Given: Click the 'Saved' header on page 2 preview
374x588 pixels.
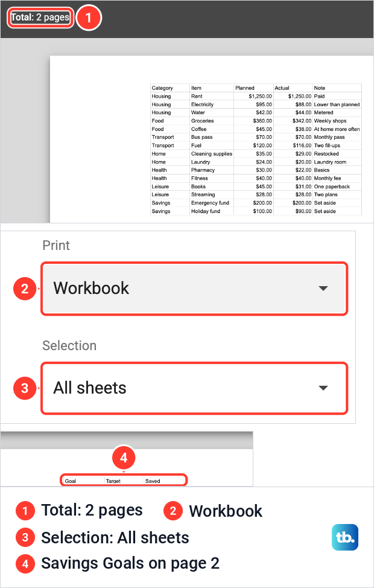Looking at the screenshot, I should click(x=153, y=481).
